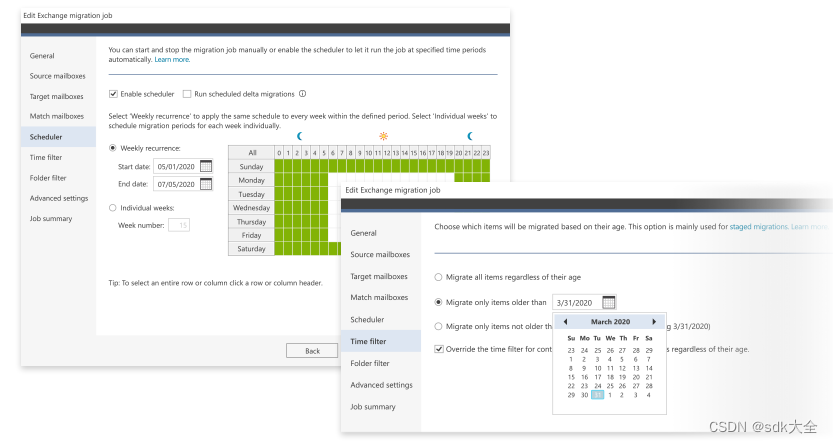Click the All header of schedule grid
Viewport: 833px width, 443px height.
click(x=252, y=152)
